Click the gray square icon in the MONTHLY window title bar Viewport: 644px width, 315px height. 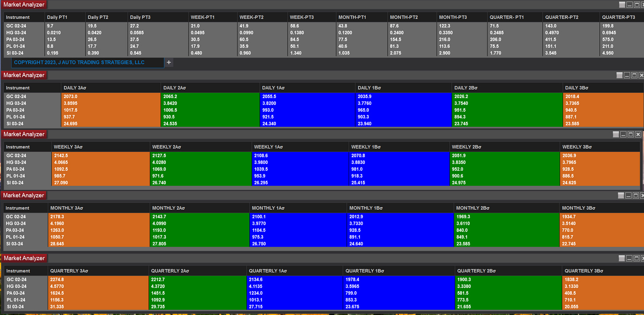pos(621,195)
